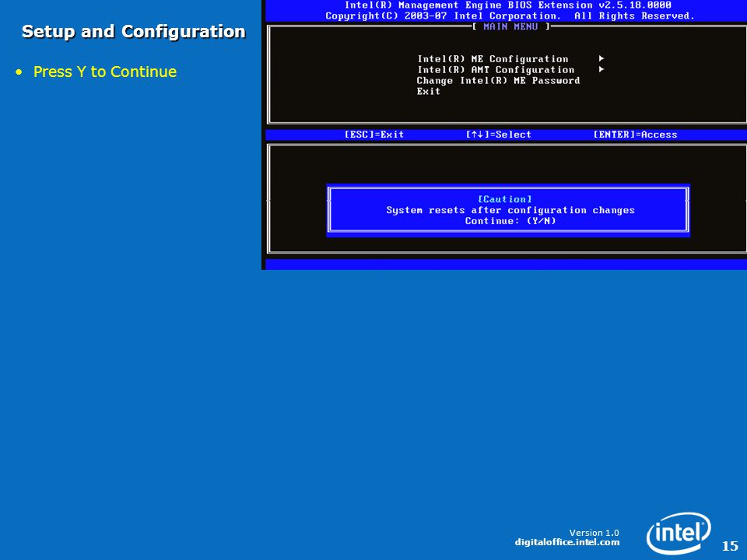Viewport: 747px width, 560px height.
Task: Click the 'Press Y to Continue' bullet
Action: [105, 72]
